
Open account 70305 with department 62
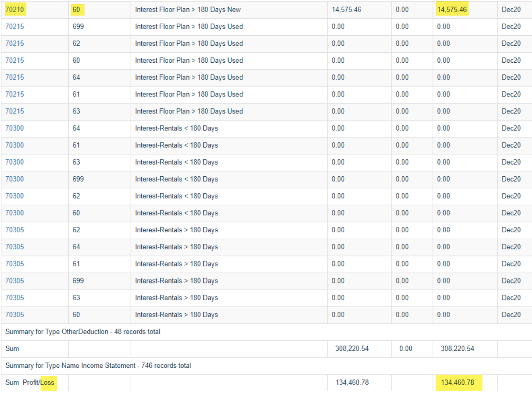point(15,230)
